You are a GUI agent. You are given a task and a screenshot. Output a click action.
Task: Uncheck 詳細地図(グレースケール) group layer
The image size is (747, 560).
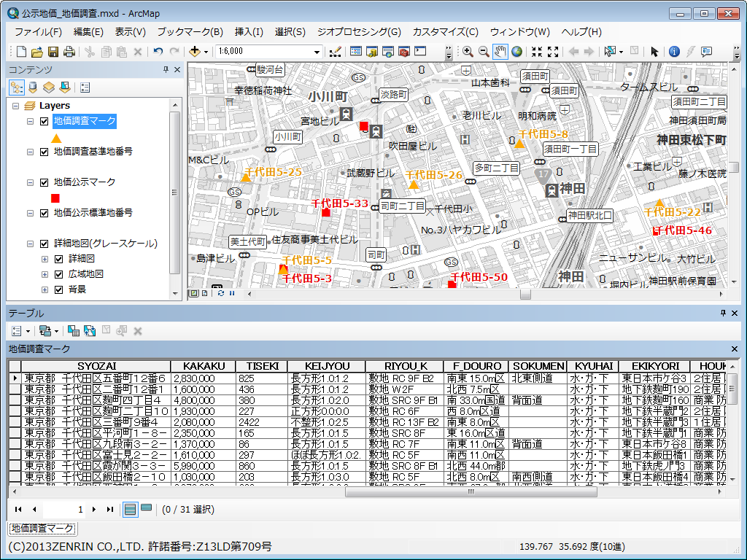coord(44,244)
